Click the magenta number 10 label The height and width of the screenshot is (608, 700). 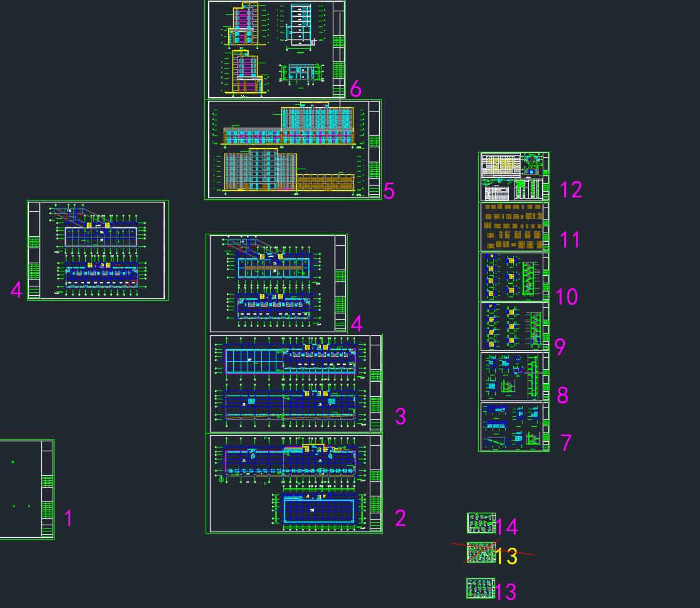coord(567,296)
